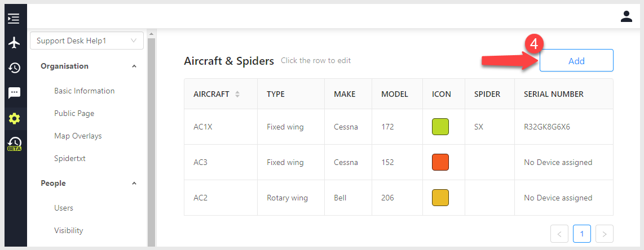Open the aircraft tracking plane icon

pos(14,43)
